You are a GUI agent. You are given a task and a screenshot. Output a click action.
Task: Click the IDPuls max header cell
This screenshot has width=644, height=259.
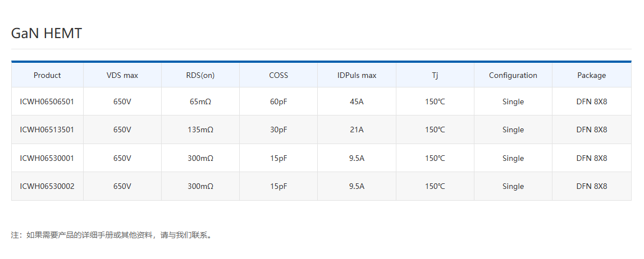(357, 75)
